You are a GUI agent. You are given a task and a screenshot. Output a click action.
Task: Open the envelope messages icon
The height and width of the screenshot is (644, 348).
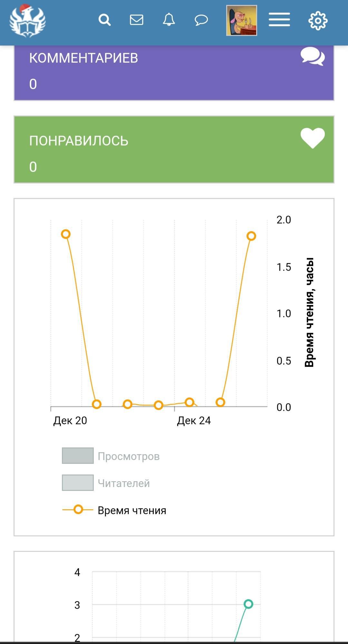coord(137,20)
